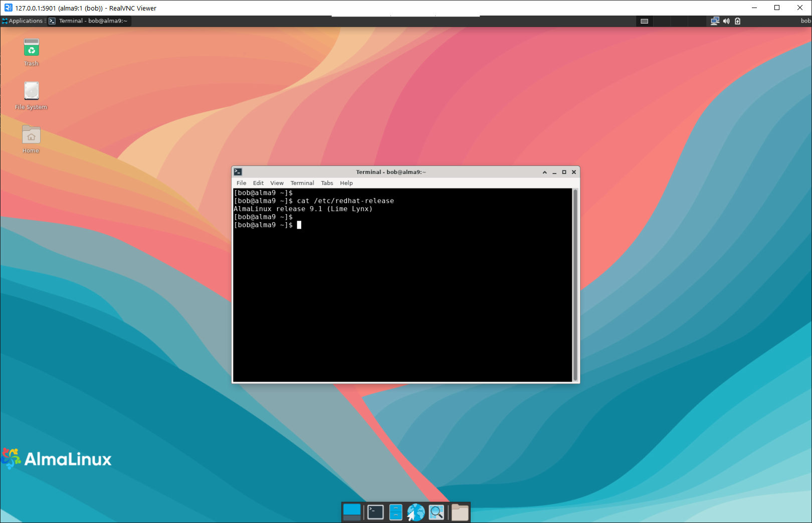Open the Applications menu in top panel
The width and height of the screenshot is (812, 523).
23,21
